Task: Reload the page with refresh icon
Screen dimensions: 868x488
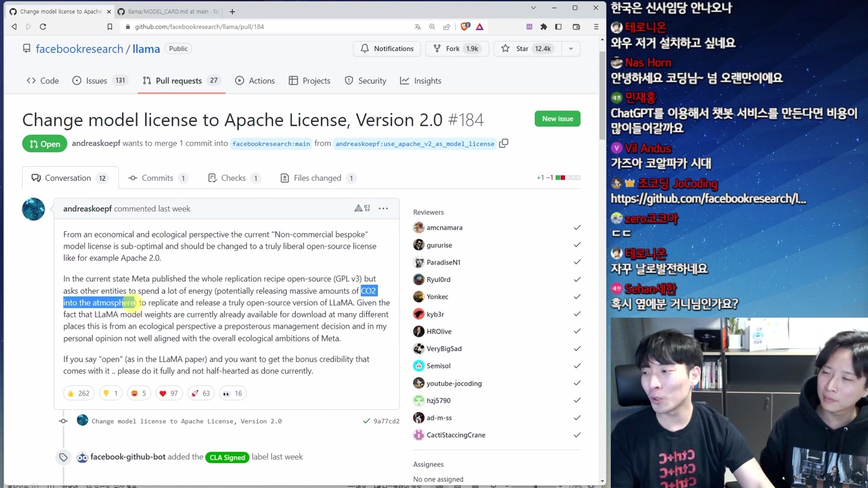Action: 43,26
